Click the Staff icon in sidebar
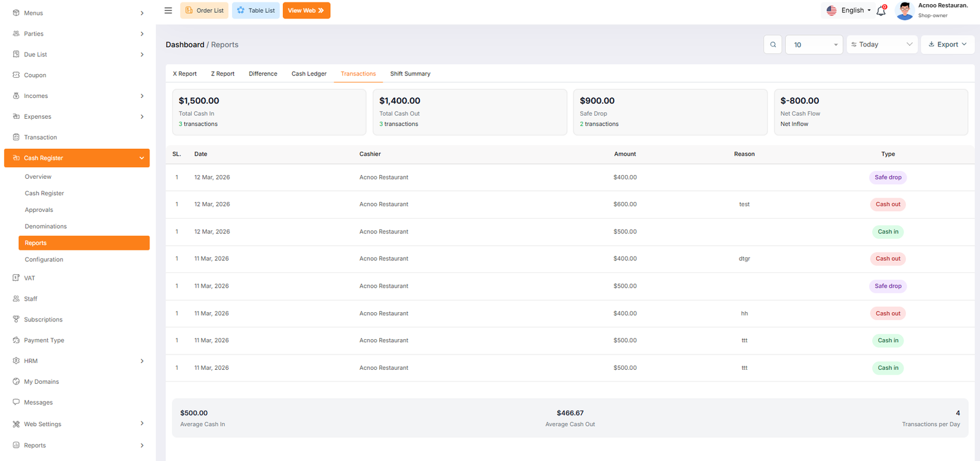Screen dimensions: 980x461 17,299
